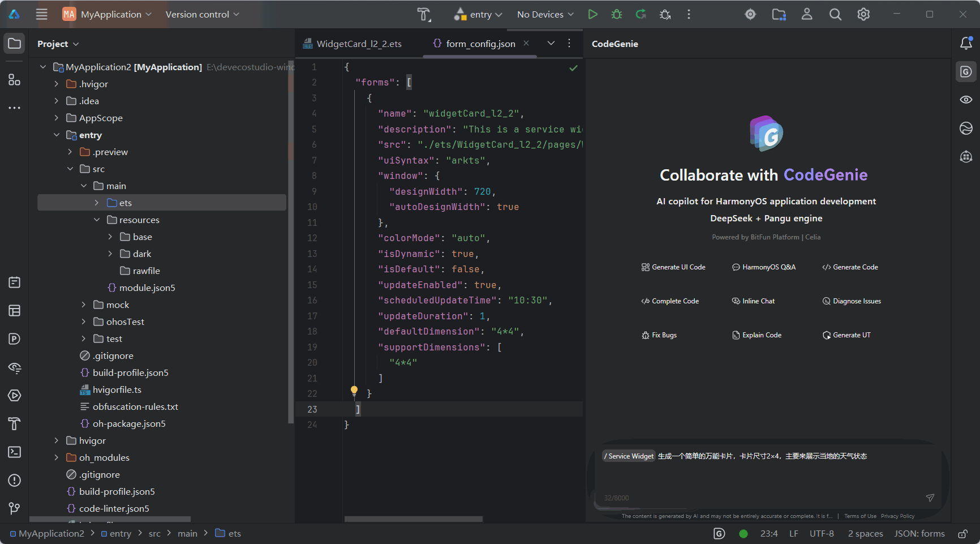
Task: Click the Project tree horizontal scrollbar
Action: [x=110, y=519]
